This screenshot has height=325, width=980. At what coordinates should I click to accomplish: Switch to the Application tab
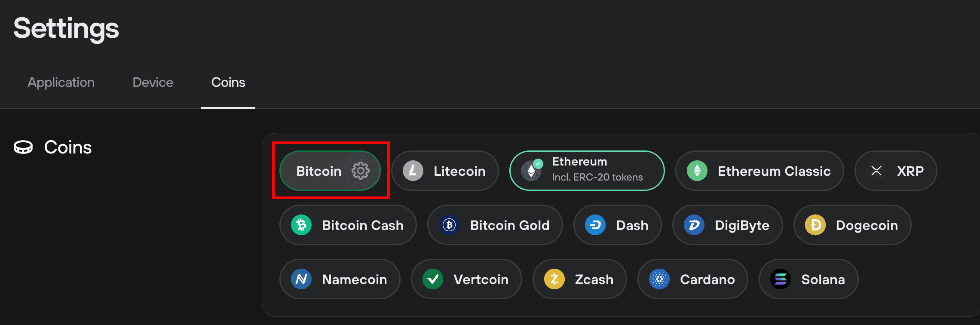click(61, 82)
